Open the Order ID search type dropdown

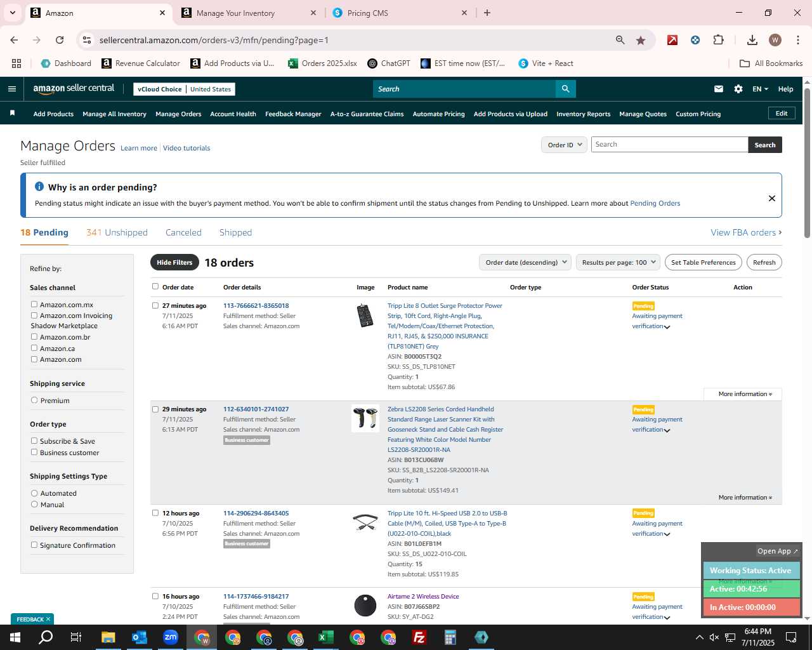[x=564, y=145]
